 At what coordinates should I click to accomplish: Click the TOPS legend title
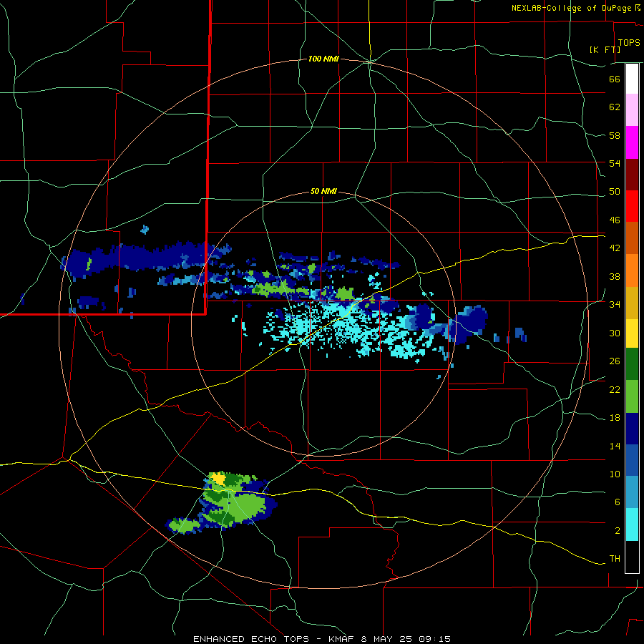click(x=629, y=42)
